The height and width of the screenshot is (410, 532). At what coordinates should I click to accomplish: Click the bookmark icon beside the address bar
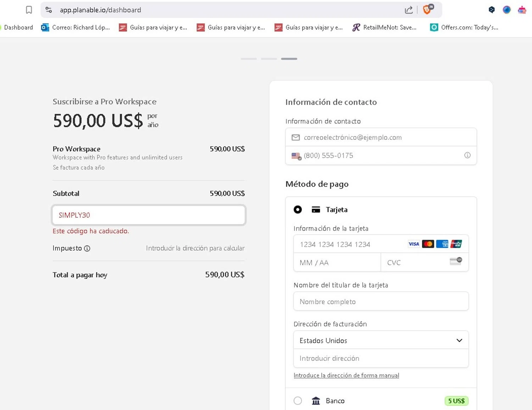[x=29, y=10]
